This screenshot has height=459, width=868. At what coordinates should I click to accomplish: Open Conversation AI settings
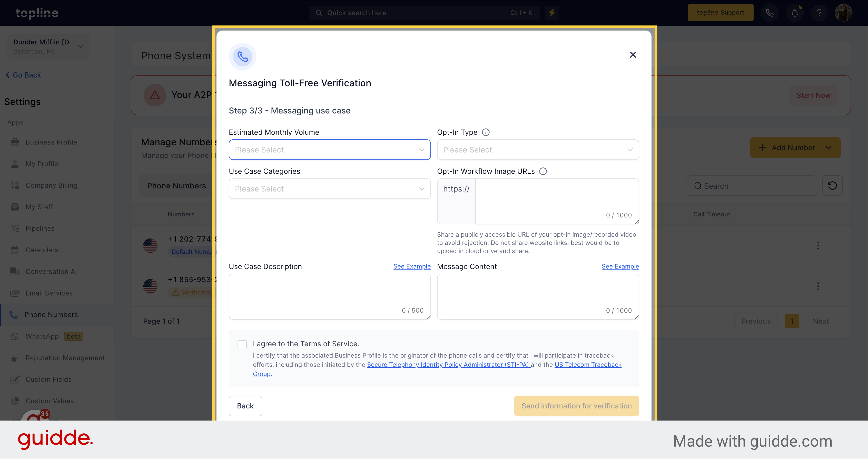click(51, 272)
